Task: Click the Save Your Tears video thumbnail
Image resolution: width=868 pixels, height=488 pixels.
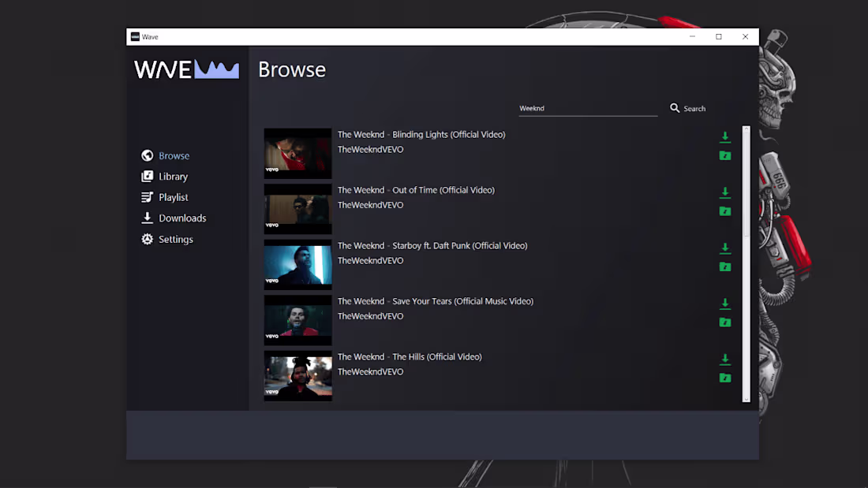Action: (297, 320)
